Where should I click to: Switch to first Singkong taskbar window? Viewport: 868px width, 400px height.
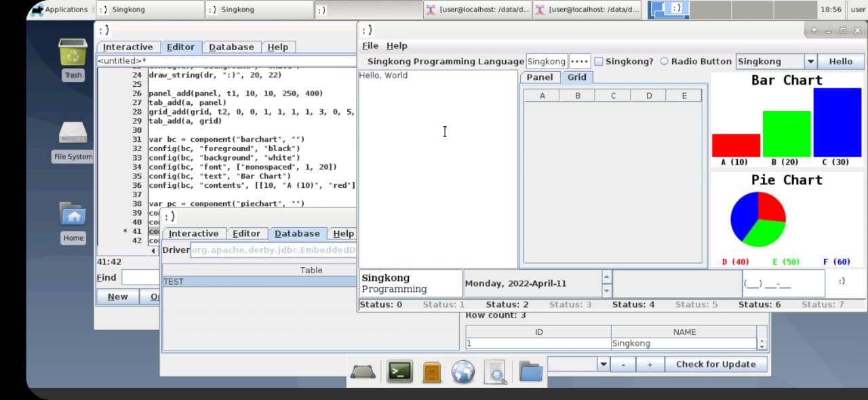point(150,9)
